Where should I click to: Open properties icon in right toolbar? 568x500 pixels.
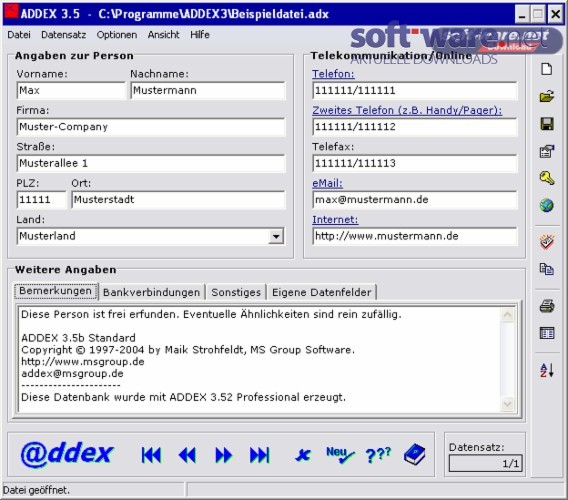coord(547,151)
